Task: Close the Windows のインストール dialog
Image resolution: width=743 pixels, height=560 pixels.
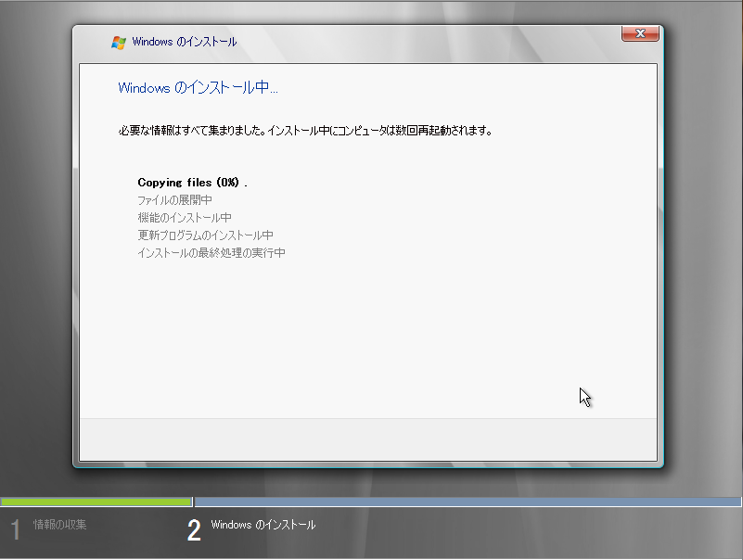Action: pos(640,33)
